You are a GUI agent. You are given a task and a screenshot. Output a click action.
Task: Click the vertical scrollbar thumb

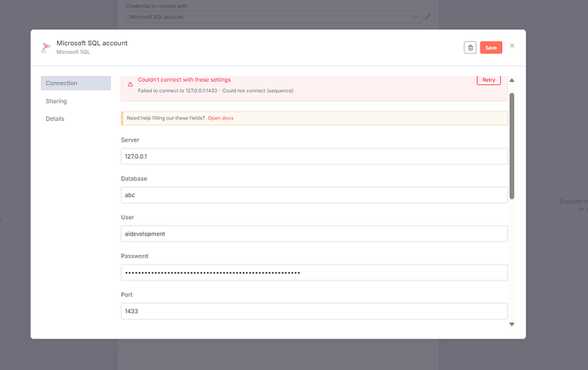[x=512, y=145]
